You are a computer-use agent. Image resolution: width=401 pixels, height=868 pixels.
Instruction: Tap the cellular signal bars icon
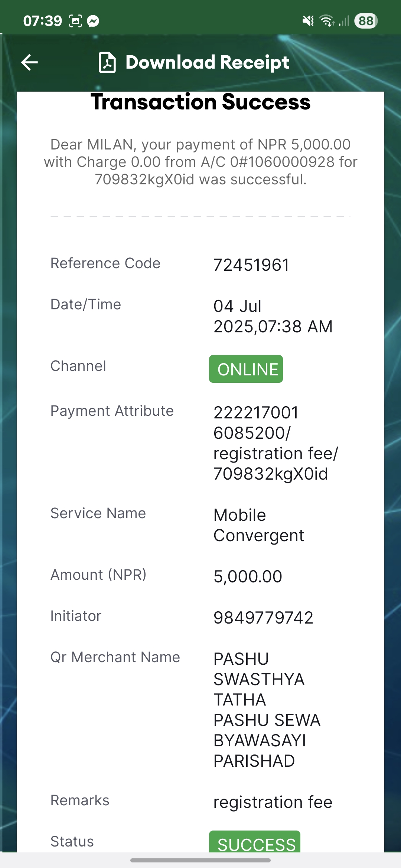[x=344, y=21]
